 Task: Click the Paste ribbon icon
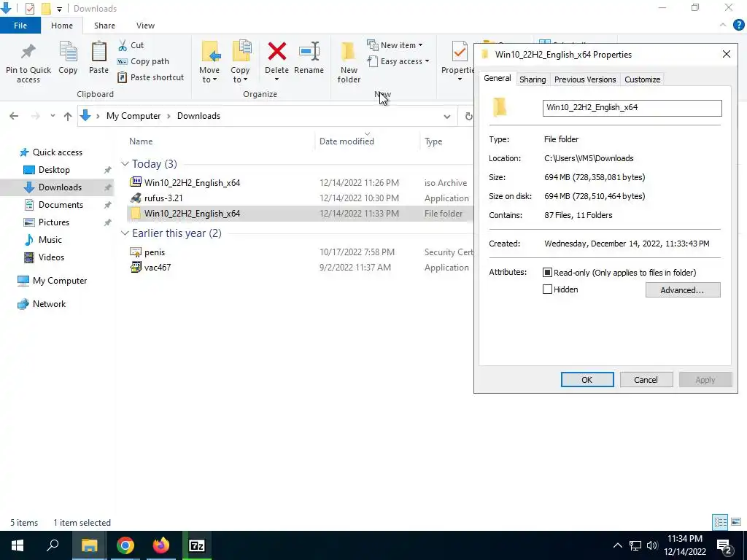tap(98, 52)
